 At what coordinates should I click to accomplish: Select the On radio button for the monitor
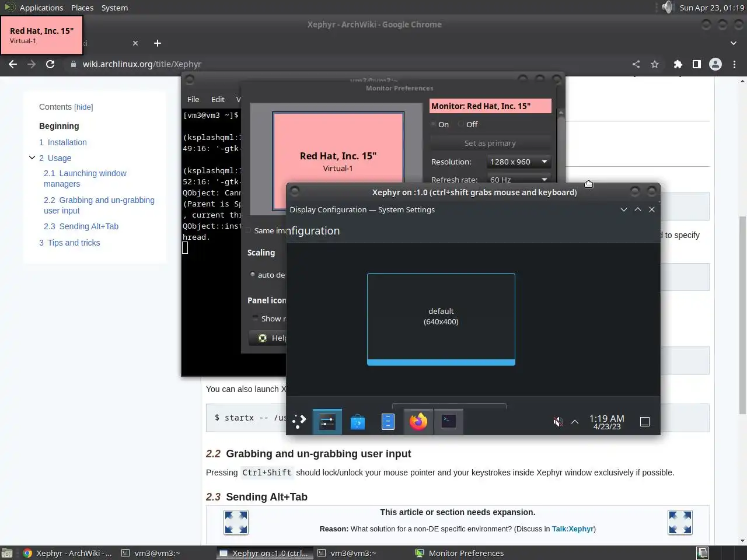coord(434,124)
